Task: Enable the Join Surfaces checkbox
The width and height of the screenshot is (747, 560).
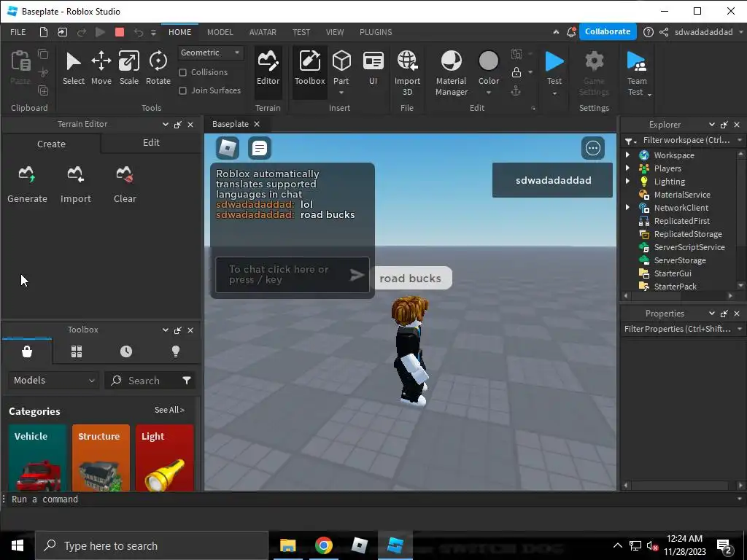Action: [x=182, y=90]
